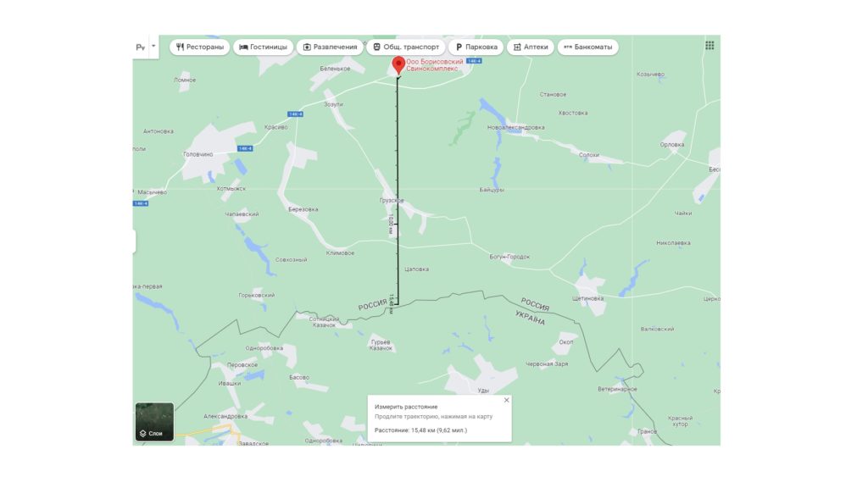Click the Красный хутор label
This screenshot has height=488, width=868.
coord(680,421)
